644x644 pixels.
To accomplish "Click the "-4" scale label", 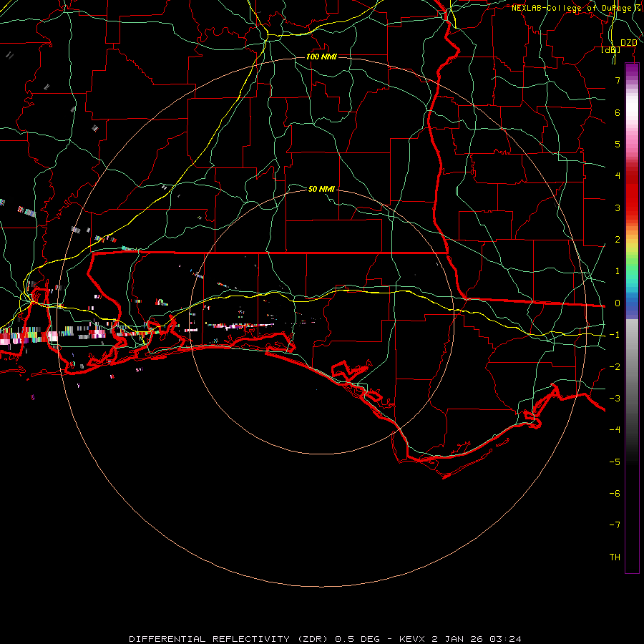I will [615, 429].
